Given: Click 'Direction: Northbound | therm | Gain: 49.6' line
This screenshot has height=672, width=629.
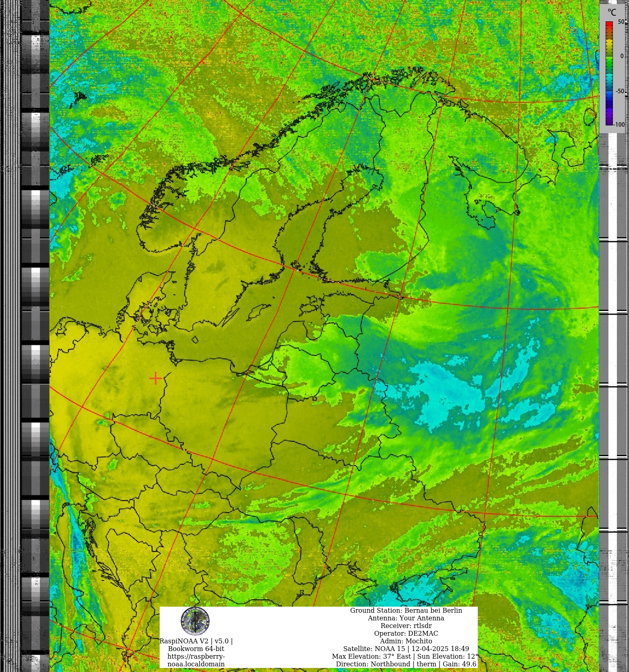Looking at the screenshot, I should pyautogui.click(x=406, y=664).
